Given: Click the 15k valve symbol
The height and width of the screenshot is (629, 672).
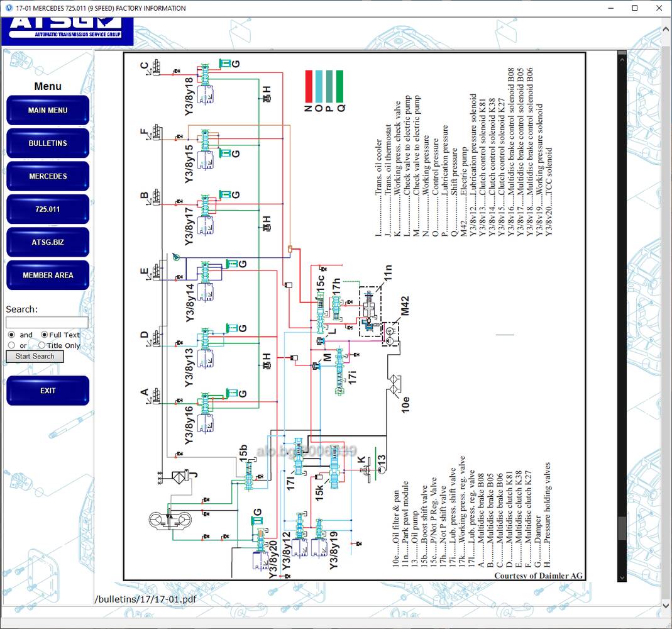Looking at the screenshot, I should click(334, 468).
